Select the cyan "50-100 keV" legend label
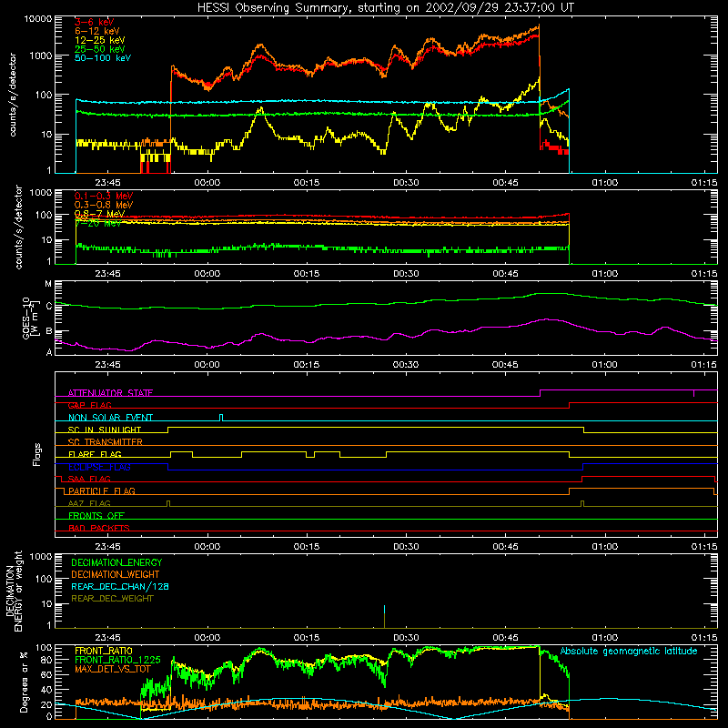This screenshot has width=728, height=728. pyautogui.click(x=103, y=58)
